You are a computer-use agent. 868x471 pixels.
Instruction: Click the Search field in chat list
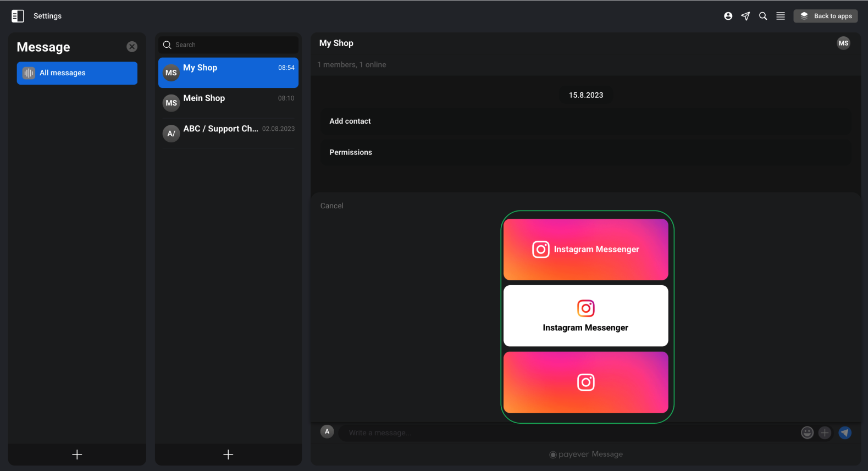click(229, 45)
